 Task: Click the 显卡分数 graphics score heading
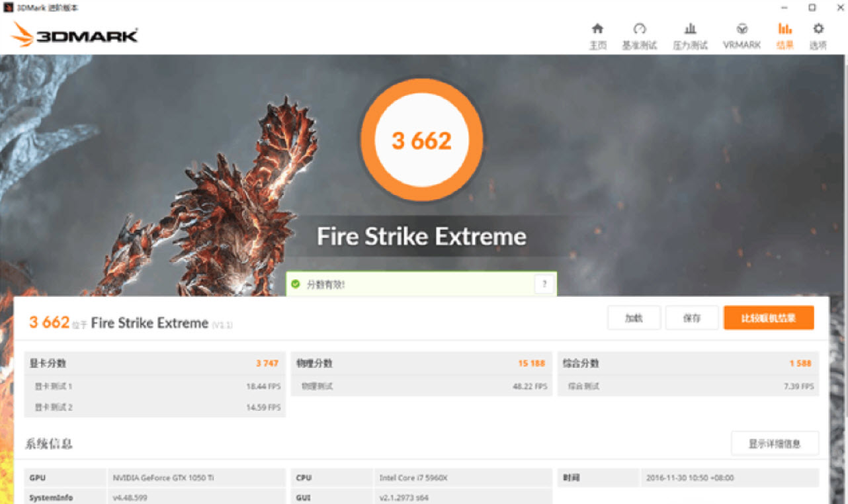click(48, 363)
